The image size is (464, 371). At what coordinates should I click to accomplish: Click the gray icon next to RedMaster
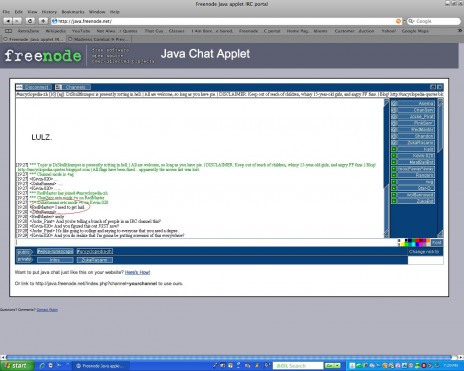tap(394, 130)
